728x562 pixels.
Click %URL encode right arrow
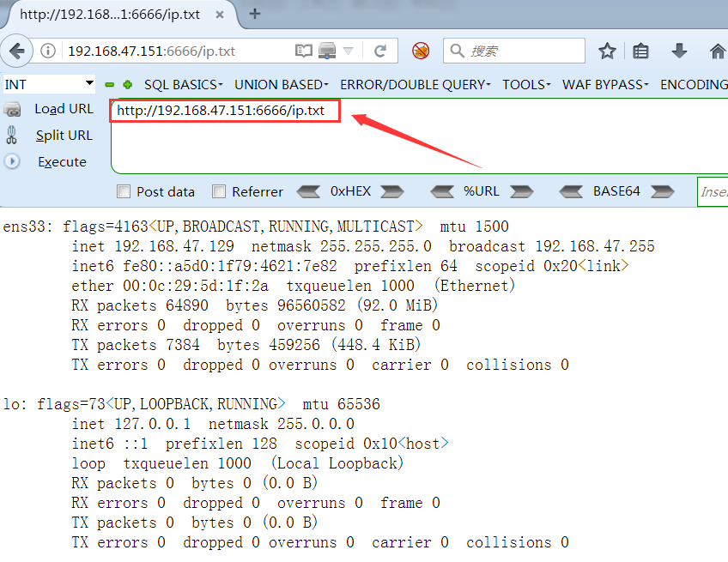pyautogui.click(x=522, y=191)
